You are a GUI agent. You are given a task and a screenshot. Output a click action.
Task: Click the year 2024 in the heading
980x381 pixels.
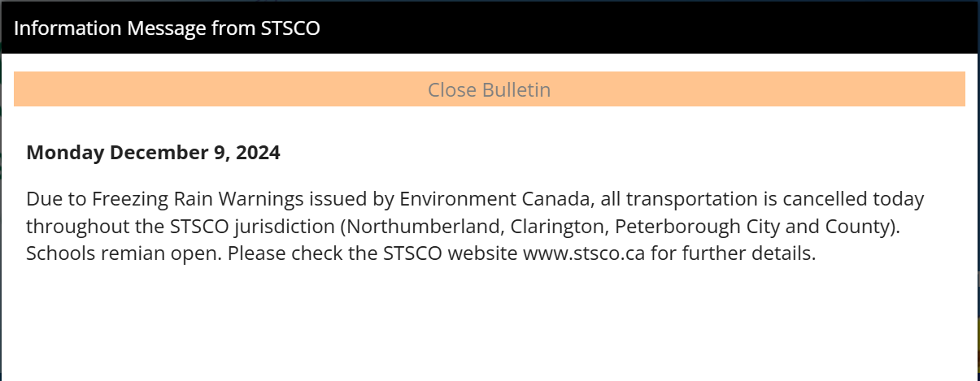click(x=259, y=153)
